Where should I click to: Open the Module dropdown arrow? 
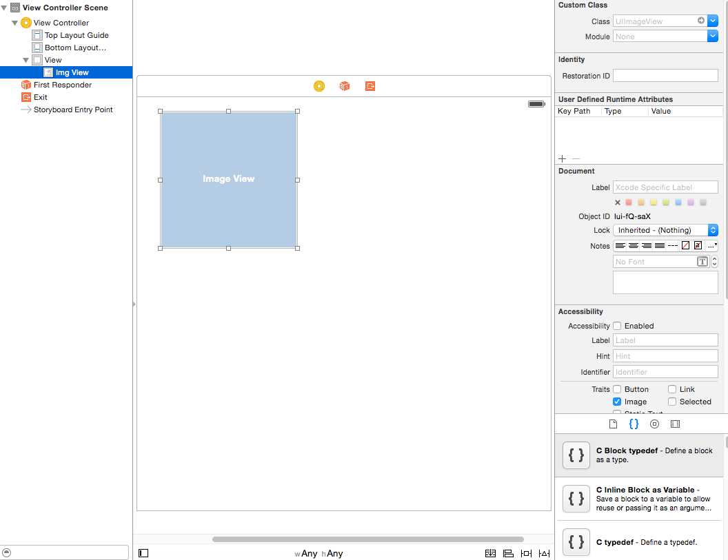point(713,37)
